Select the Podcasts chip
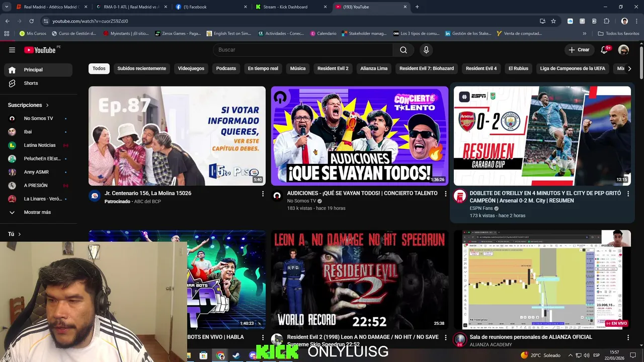 (226, 68)
